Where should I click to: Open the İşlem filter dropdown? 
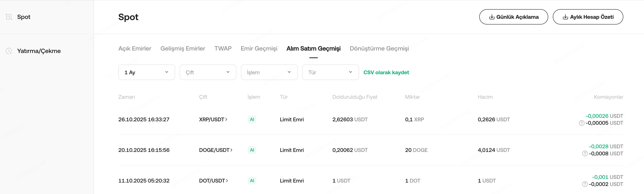coord(269,72)
